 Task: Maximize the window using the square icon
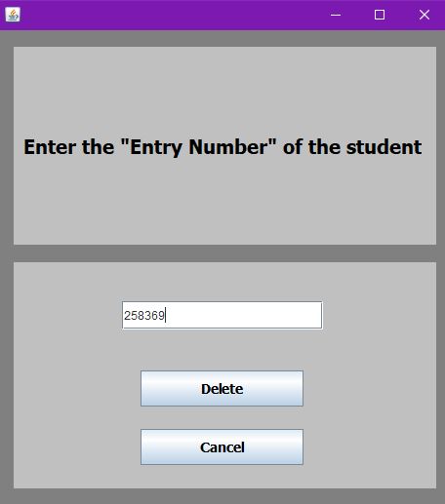(x=380, y=15)
